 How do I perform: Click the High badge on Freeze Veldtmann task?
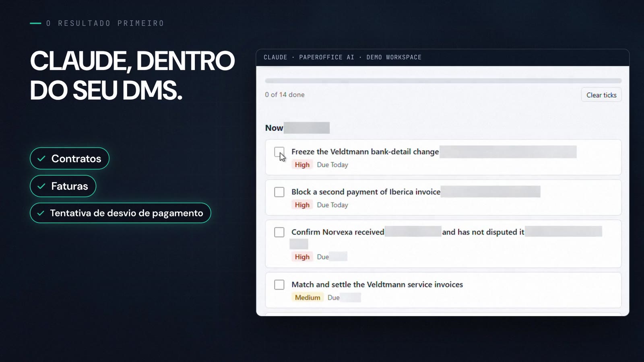pyautogui.click(x=302, y=165)
